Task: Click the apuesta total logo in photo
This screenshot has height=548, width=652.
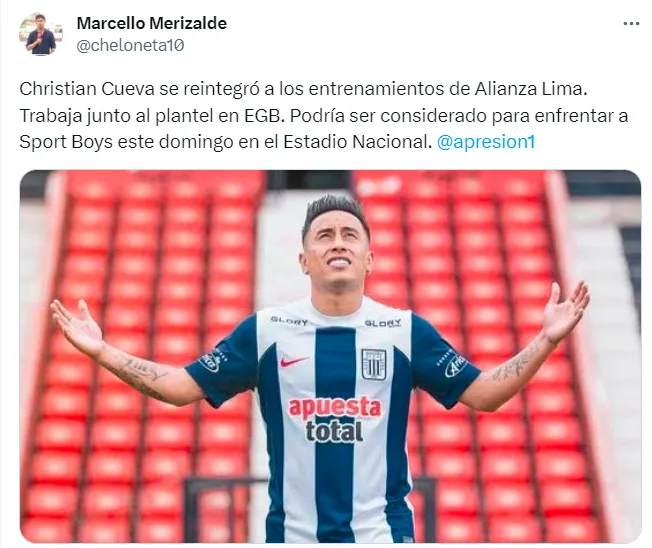Action: [334, 420]
